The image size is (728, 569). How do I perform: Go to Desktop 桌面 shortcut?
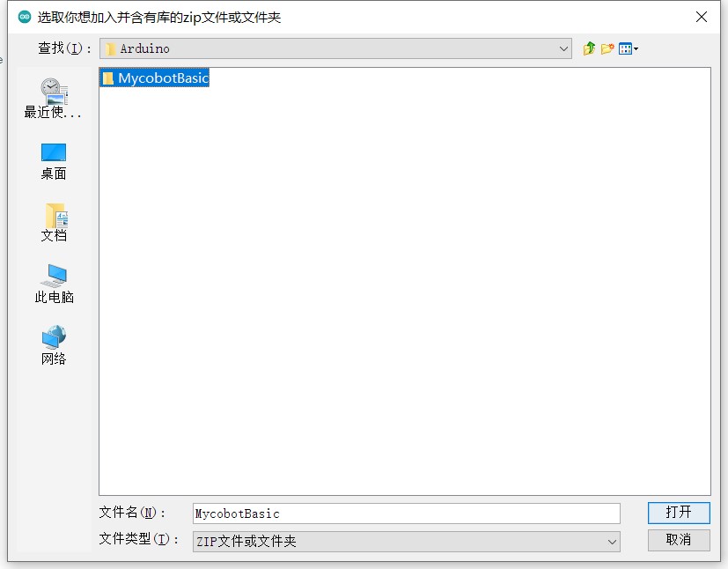[54, 161]
